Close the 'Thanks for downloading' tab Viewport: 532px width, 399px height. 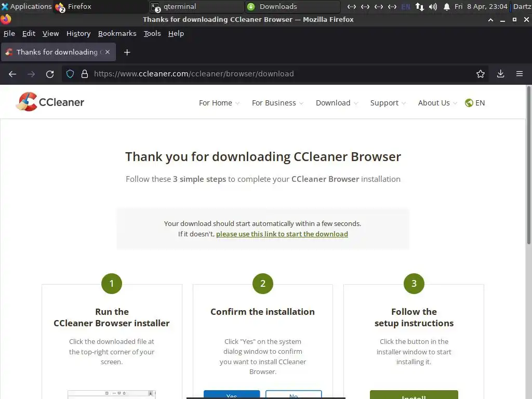pyautogui.click(x=107, y=52)
